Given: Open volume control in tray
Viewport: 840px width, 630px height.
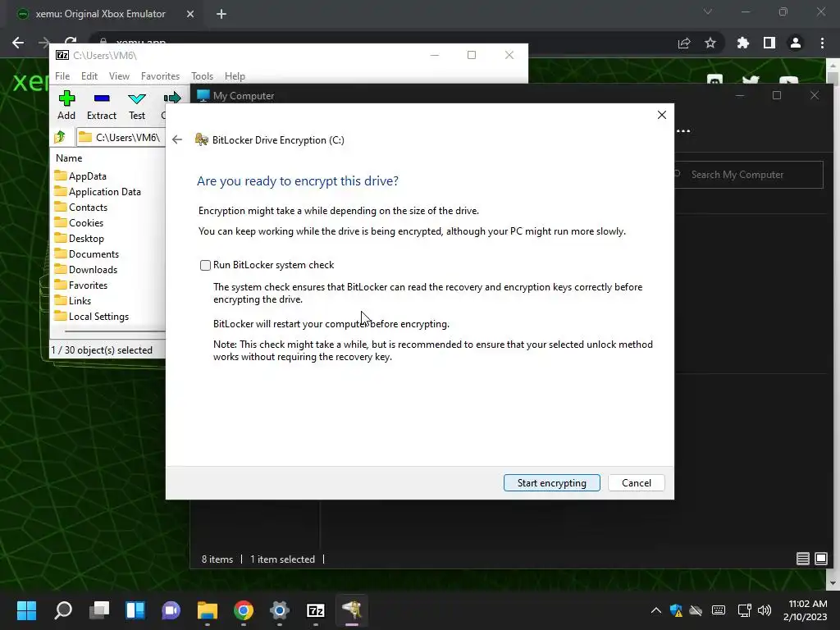Looking at the screenshot, I should pyautogui.click(x=765, y=610).
